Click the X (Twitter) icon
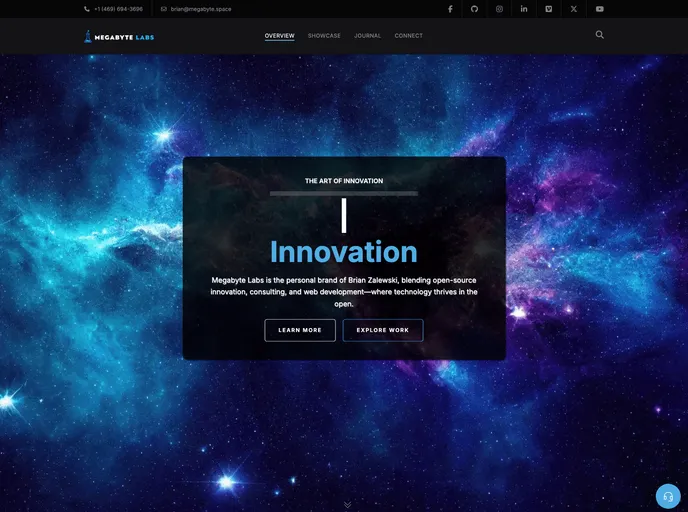Viewport: 688px width, 512px height. pyautogui.click(x=574, y=9)
